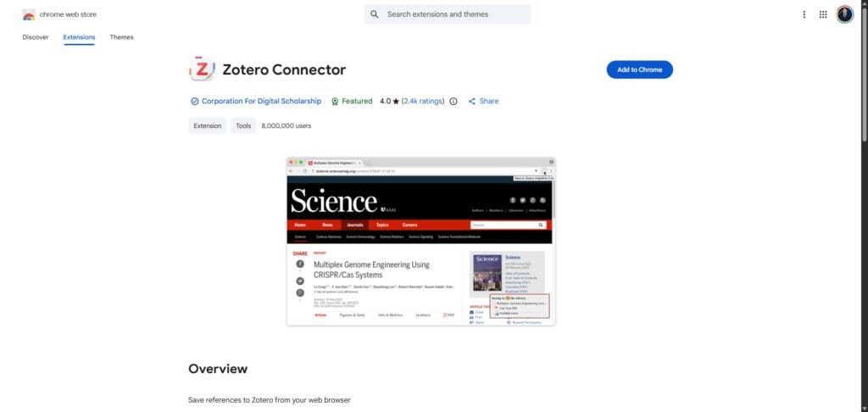Viewport: 868px width, 412px height.
Task: Switch to the Themes tab
Action: [x=121, y=37]
